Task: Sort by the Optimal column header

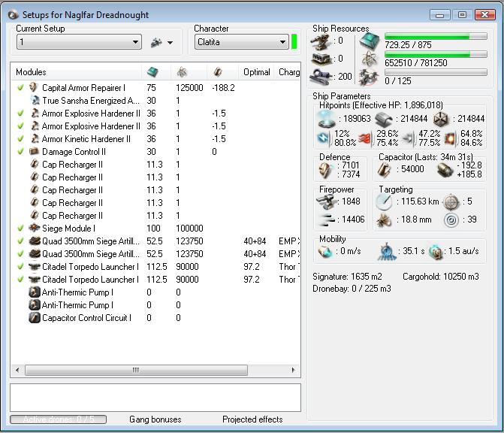Action: (x=256, y=72)
